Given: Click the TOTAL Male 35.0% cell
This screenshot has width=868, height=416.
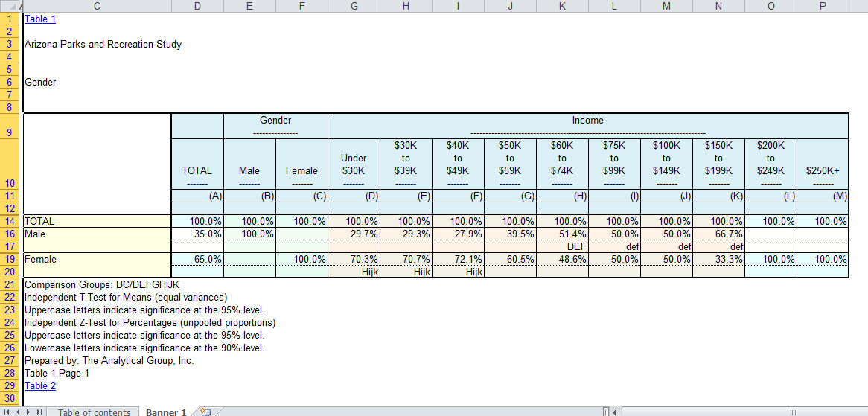Looking at the screenshot, I should tap(197, 234).
